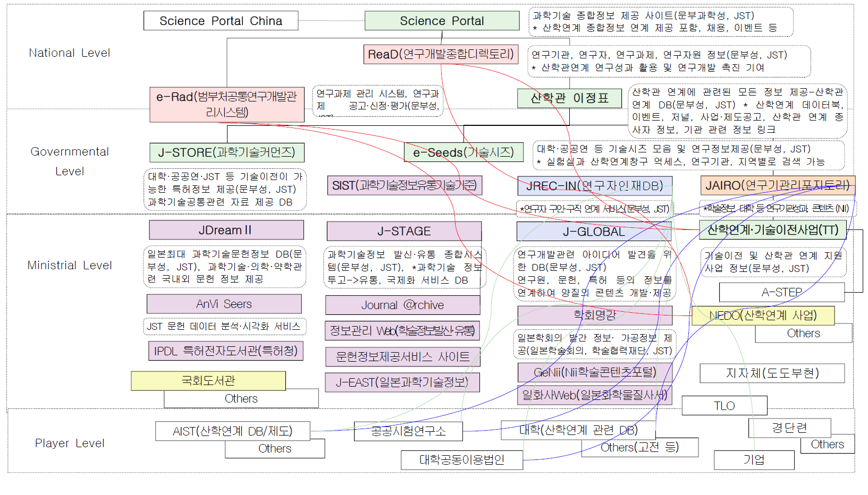Click the 산학관 이정표 description note
The image size is (868, 495).
pos(737,111)
